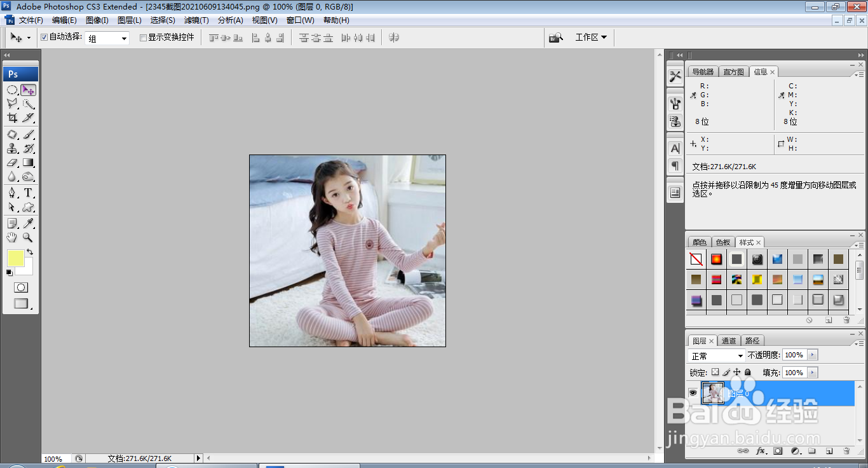Open new adjustment layer menu

click(795, 451)
